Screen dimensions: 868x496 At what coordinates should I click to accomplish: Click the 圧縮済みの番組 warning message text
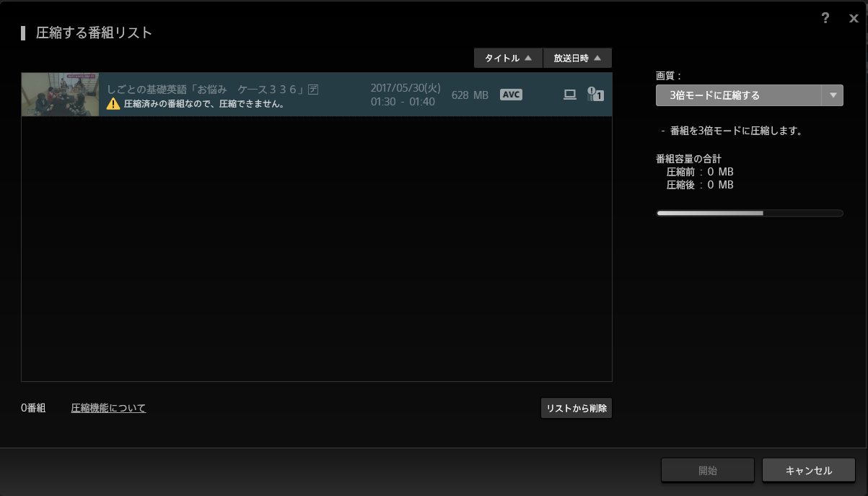[x=203, y=104]
